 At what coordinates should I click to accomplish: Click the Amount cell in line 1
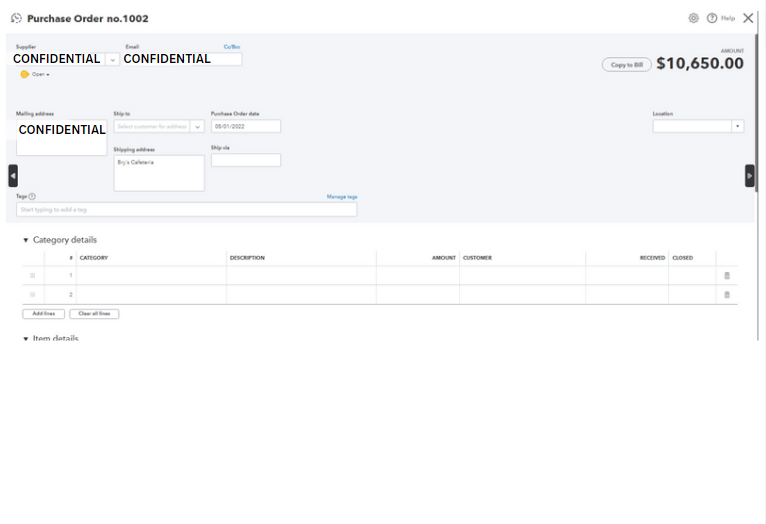point(418,275)
